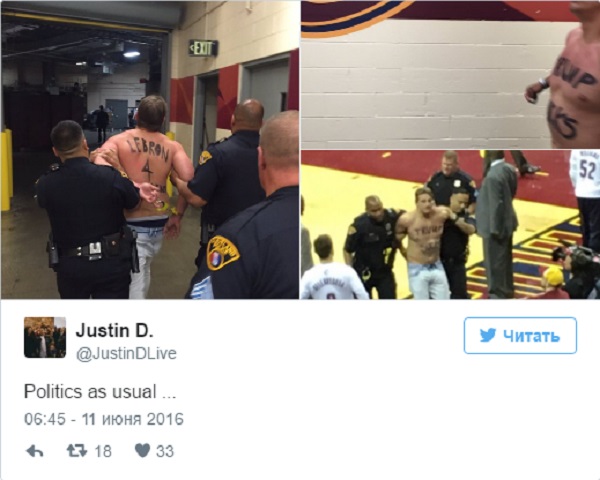Click the tweet text Politics as usual
The height and width of the screenshot is (480, 600).
point(100,392)
